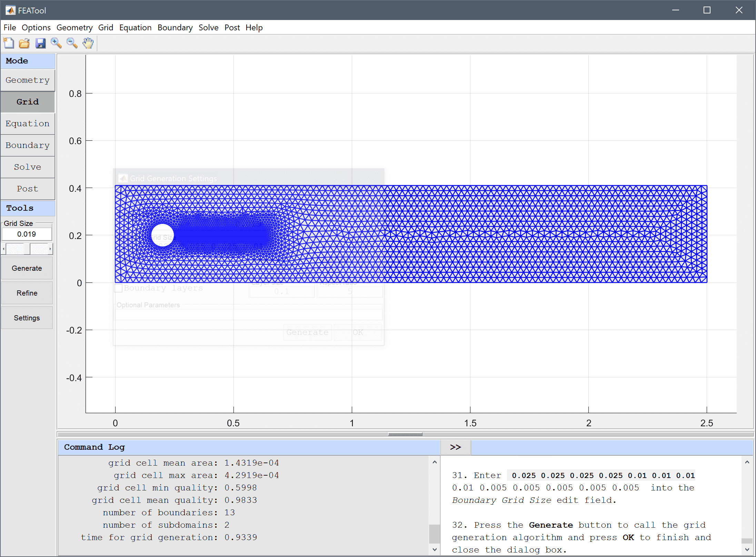
Task: Activate the Pan hand tool
Action: [88, 43]
